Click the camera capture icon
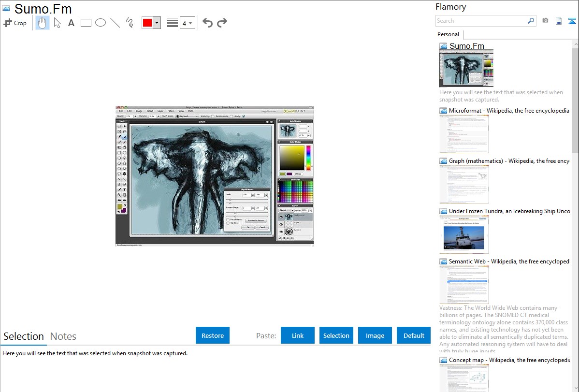Viewport: 579px width, 392px height. (x=545, y=21)
